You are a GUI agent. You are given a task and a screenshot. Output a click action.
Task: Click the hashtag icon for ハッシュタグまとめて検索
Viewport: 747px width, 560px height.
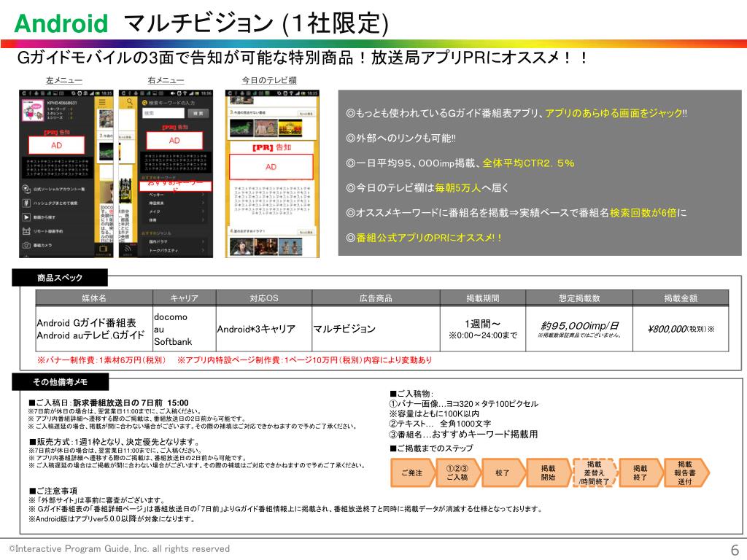[x=26, y=203]
